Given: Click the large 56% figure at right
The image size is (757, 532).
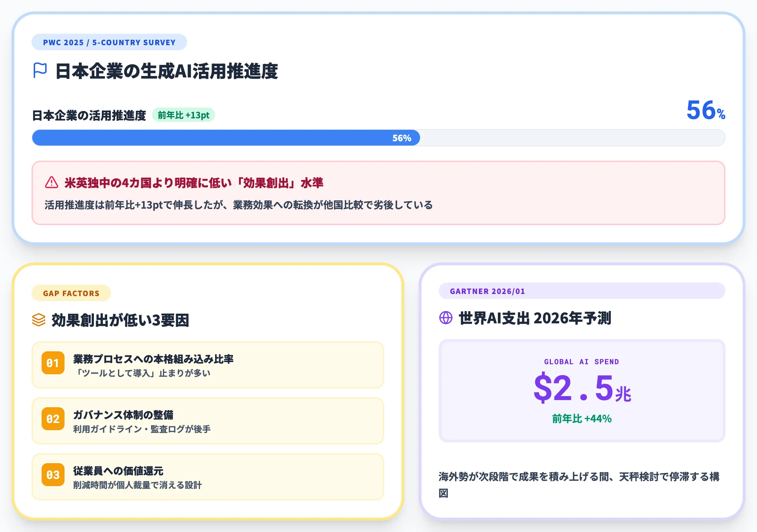Looking at the screenshot, I should coord(706,110).
